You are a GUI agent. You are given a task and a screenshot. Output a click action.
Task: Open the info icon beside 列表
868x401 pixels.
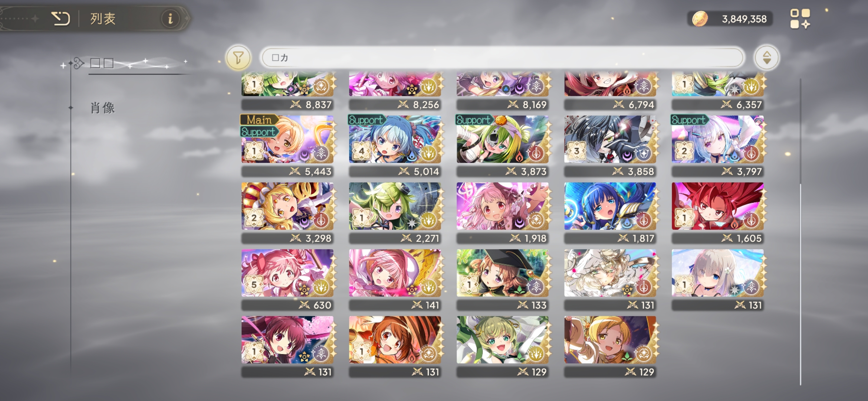click(170, 18)
